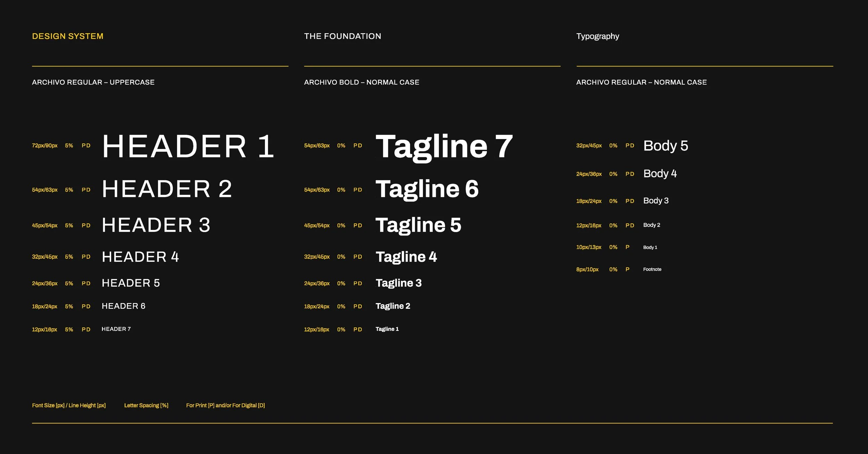Select HEADER 7 style sample
The height and width of the screenshot is (454, 868).
[116, 329]
